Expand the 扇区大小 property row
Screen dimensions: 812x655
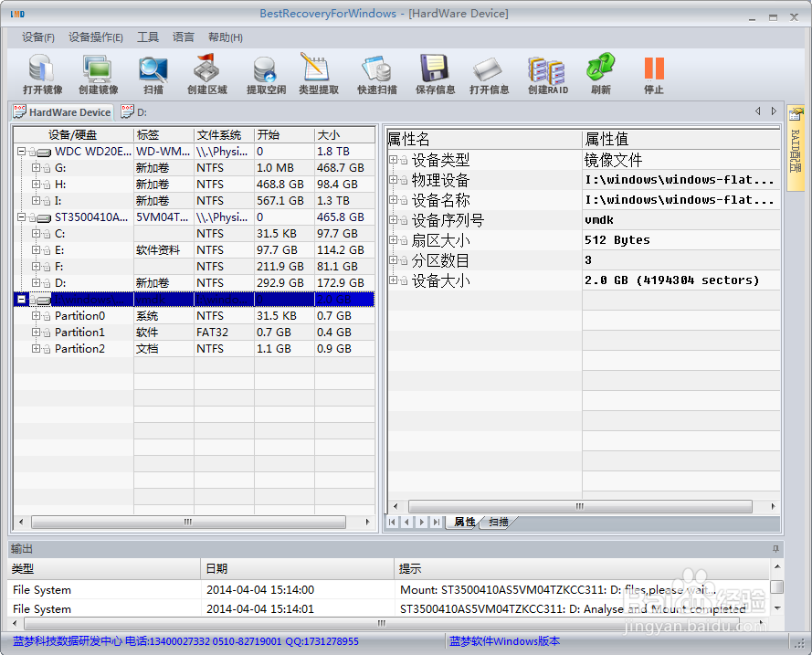(393, 239)
